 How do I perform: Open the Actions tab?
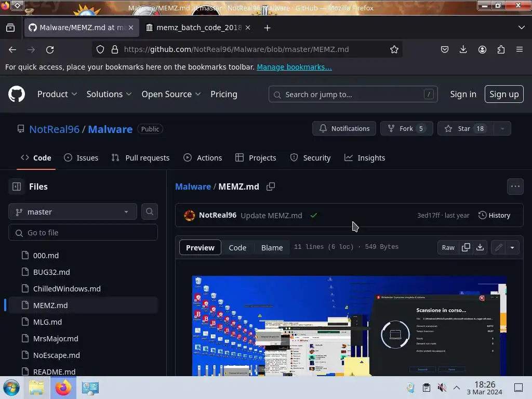[203, 158]
